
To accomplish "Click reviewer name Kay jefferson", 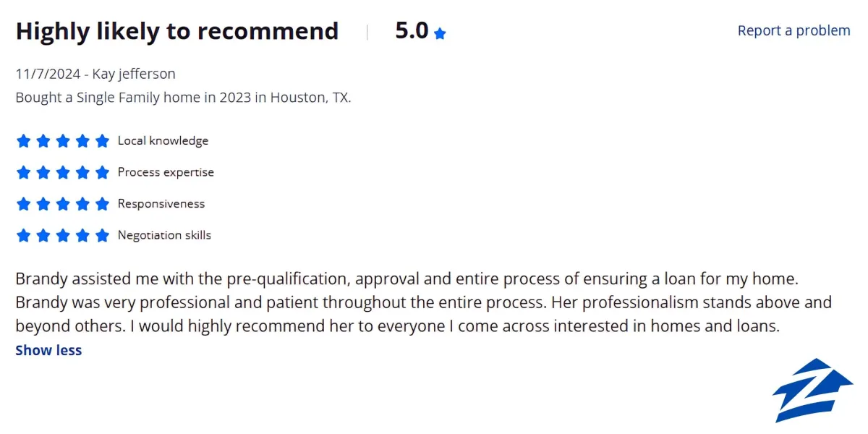I will 134,74.
